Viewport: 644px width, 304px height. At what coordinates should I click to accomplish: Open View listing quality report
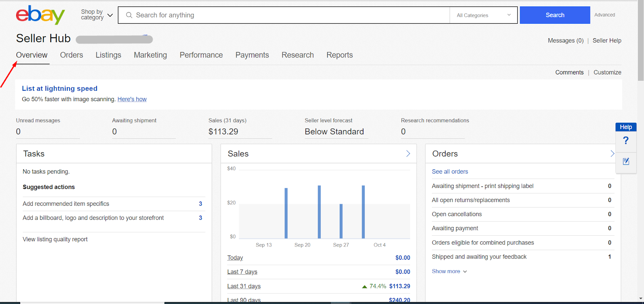click(55, 239)
